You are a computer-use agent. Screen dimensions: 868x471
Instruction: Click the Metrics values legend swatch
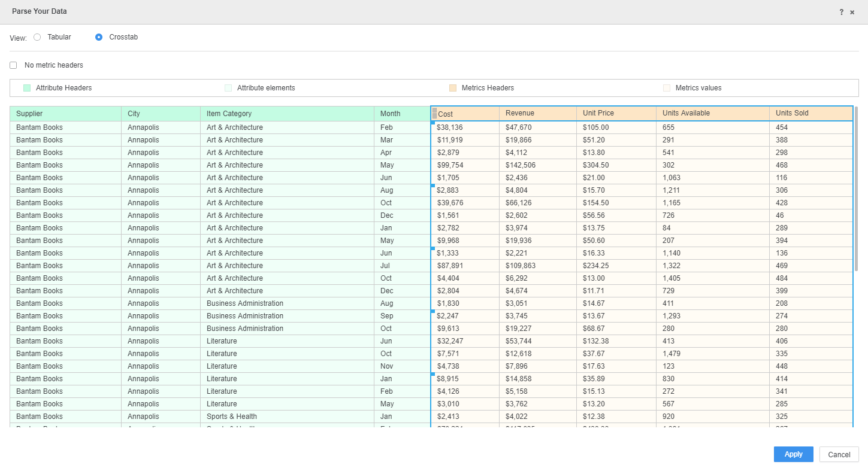[667, 88]
